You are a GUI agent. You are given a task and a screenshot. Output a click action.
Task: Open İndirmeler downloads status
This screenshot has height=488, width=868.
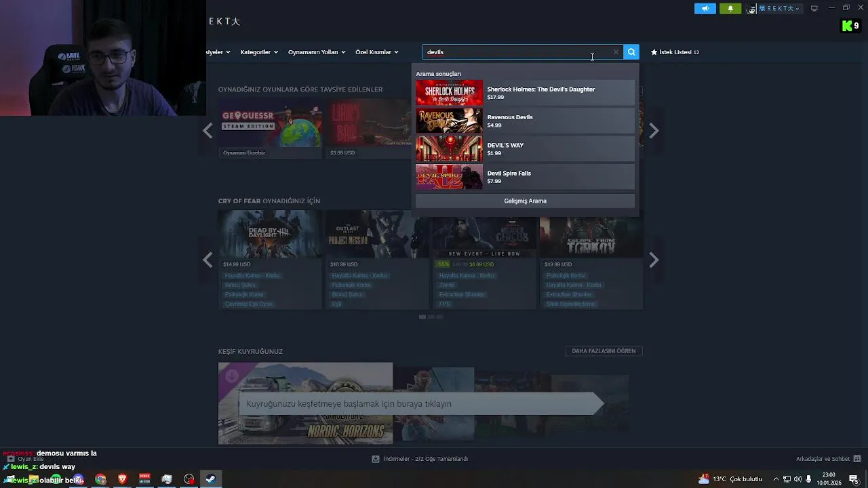point(425,459)
